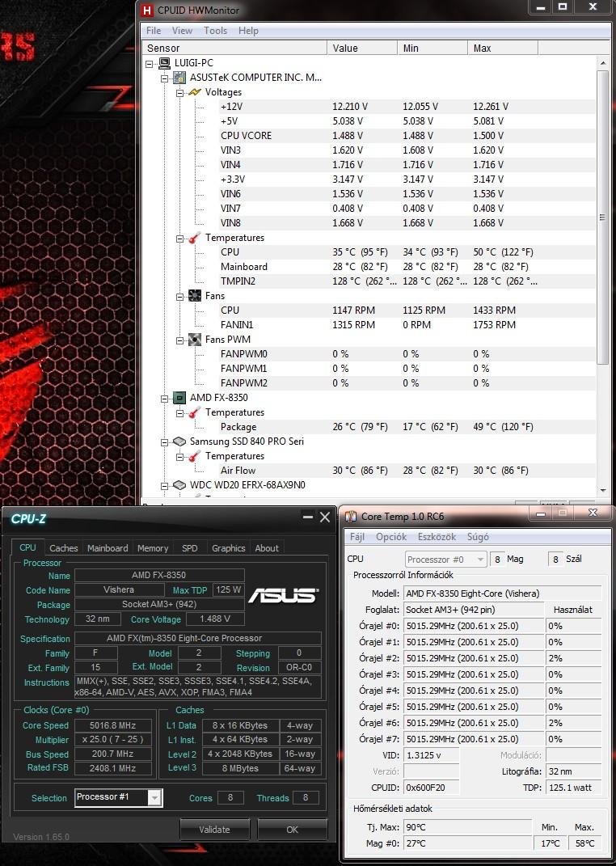Switch to the Memory tab in CPU-Z

153,548
